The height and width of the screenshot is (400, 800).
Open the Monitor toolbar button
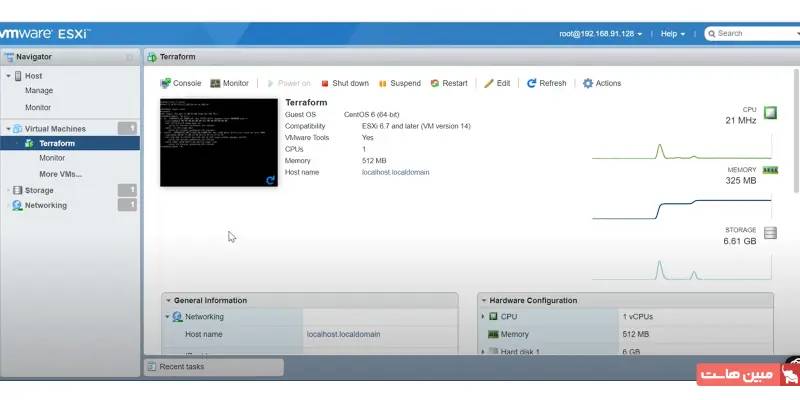[230, 83]
